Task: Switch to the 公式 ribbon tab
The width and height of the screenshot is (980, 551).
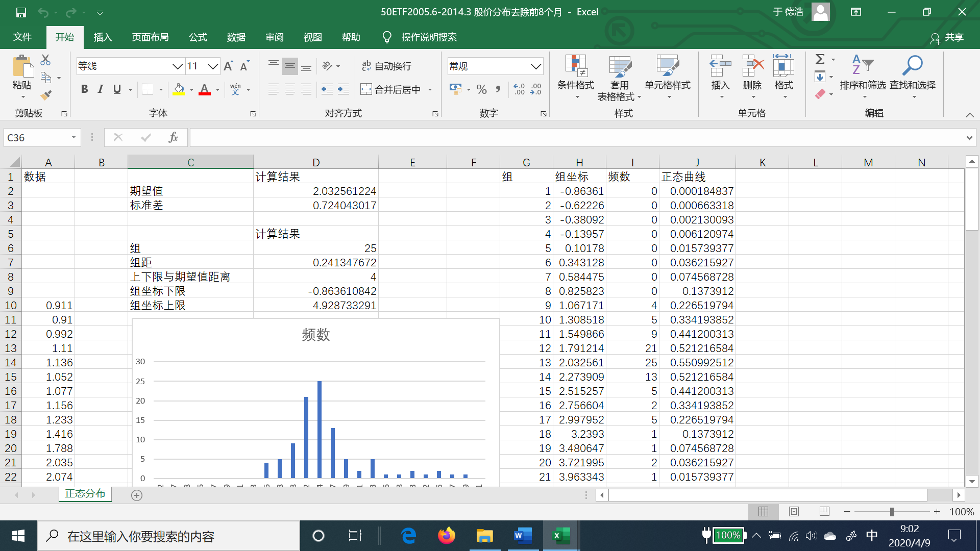Action: (198, 37)
